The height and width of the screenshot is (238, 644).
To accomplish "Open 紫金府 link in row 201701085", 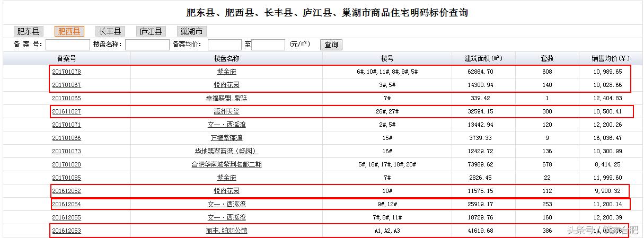I will click(226, 178).
